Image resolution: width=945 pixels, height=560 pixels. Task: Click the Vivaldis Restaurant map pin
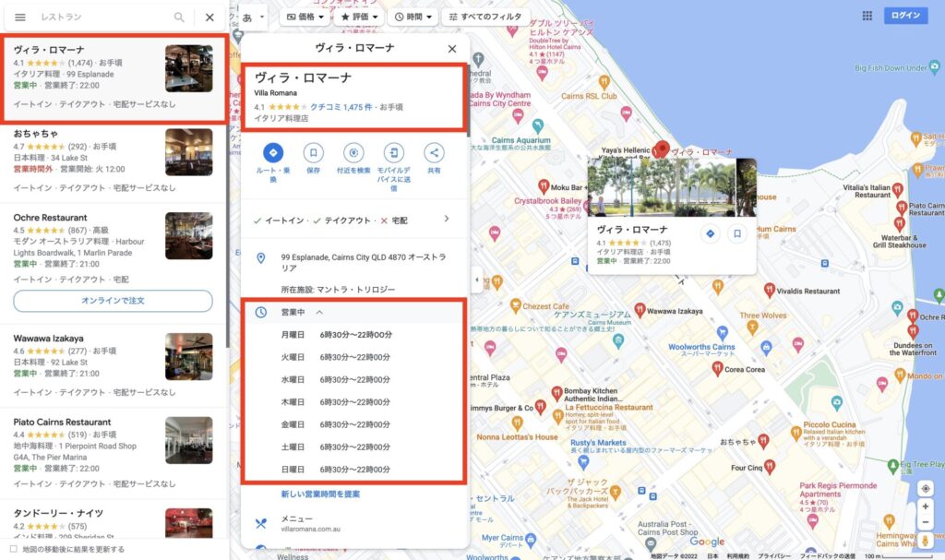point(769,290)
